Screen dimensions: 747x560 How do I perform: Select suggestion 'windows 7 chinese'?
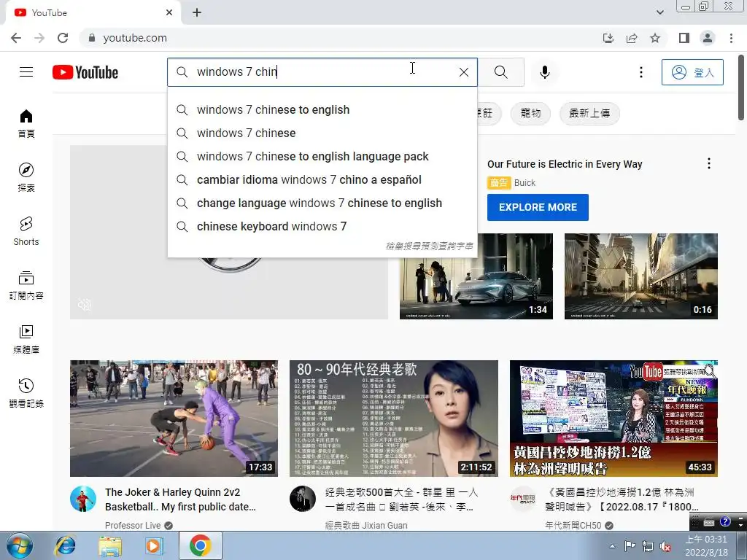coord(322,133)
